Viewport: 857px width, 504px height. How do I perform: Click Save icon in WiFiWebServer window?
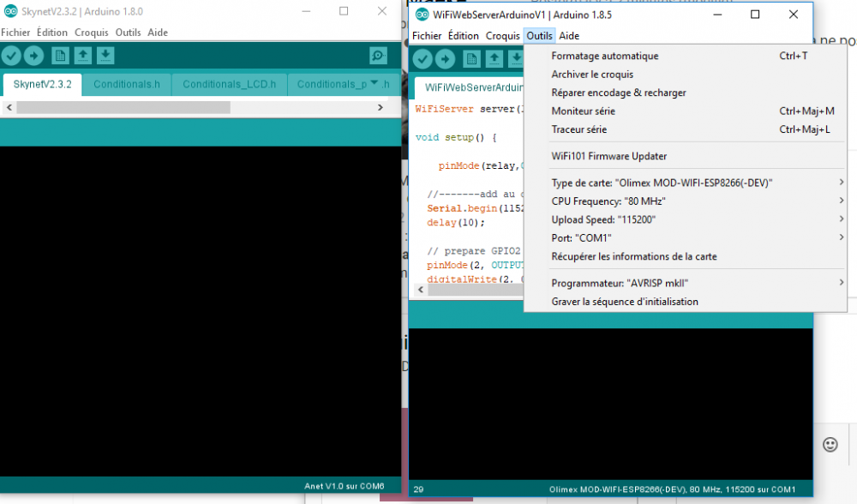click(x=515, y=58)
